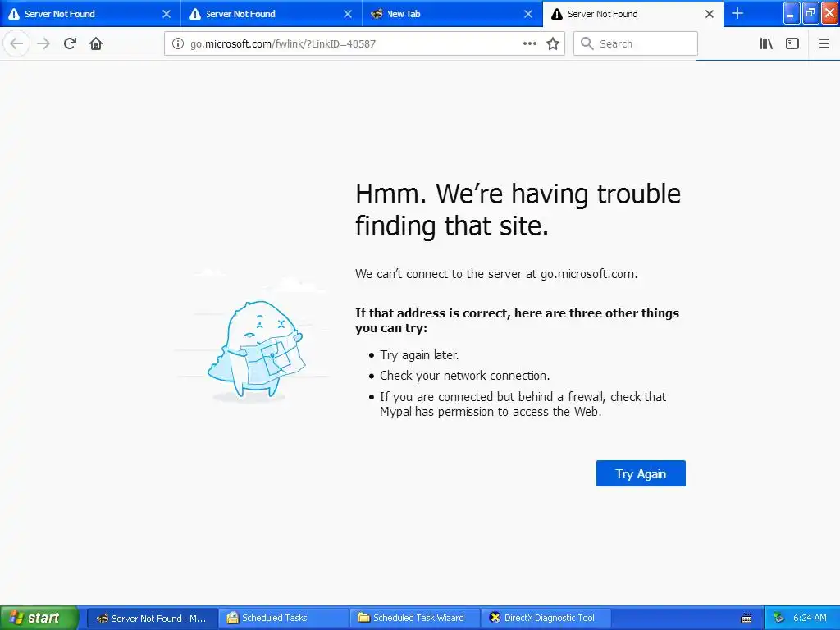Image resolution: width=840 pixels, height=630 pixels.
Task: Restore down the browser window
Action: point(810,13)
